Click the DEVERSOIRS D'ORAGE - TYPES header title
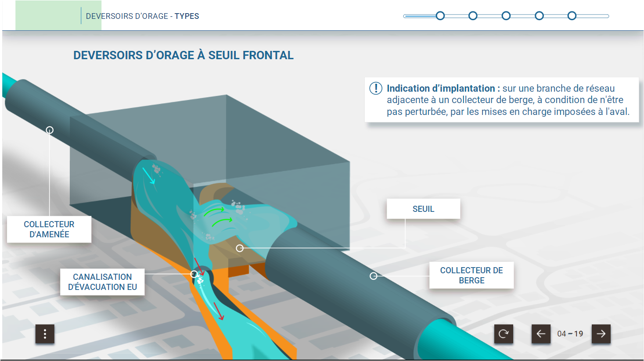644x361 pixels. [x=142, y=16]
